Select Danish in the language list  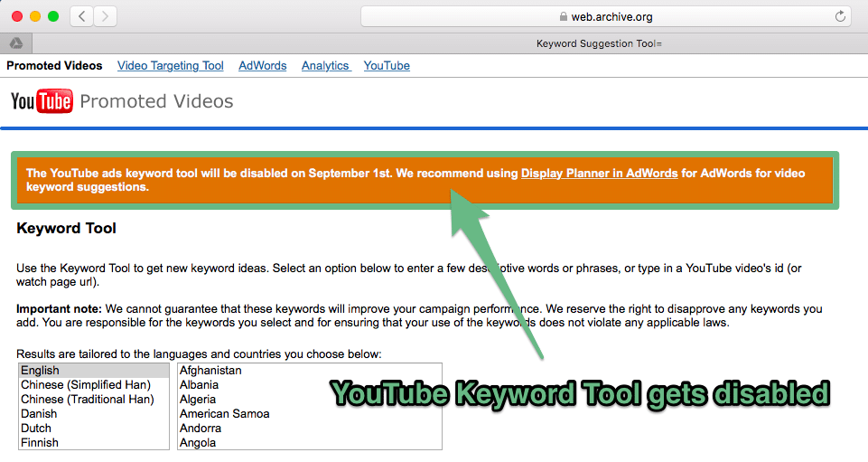pyautogui.click(x=94, y=413)
